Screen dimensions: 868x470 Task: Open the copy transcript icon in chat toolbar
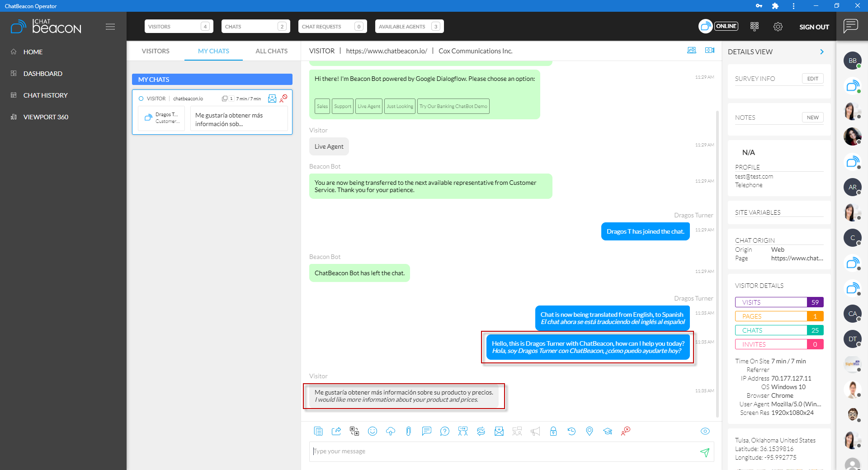318,431
